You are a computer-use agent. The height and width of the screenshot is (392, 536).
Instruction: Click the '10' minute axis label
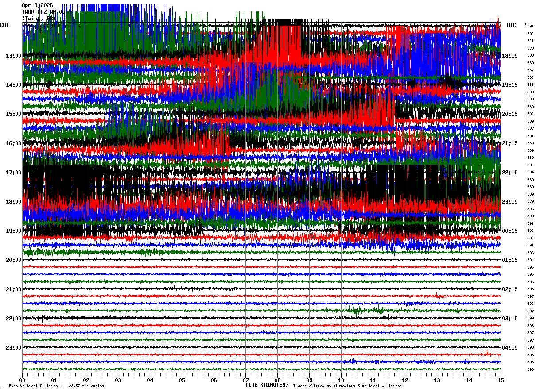(341, 380)
